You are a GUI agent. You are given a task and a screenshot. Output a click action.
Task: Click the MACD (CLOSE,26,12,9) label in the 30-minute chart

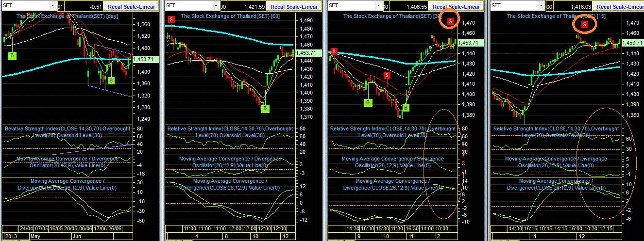point(393,184)
